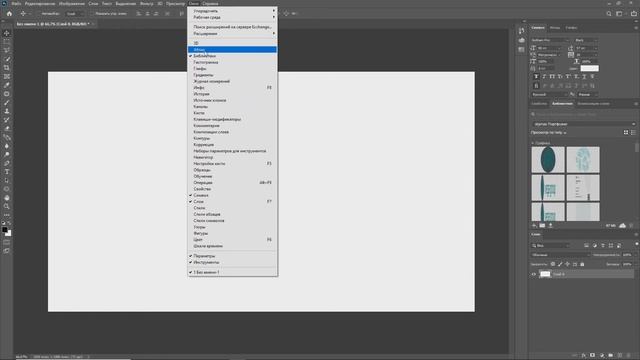The height and width of the screenshot is (360, 640).
Task: Choose Абзац in the Window menu
Action: pyautogui.click(x=232, y=49)
